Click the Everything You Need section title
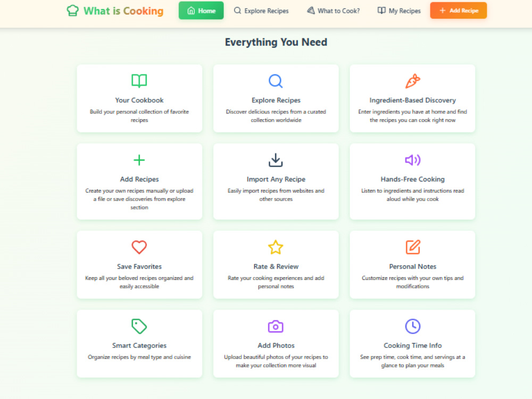This screenshot has height=399, width=532. 276,42
